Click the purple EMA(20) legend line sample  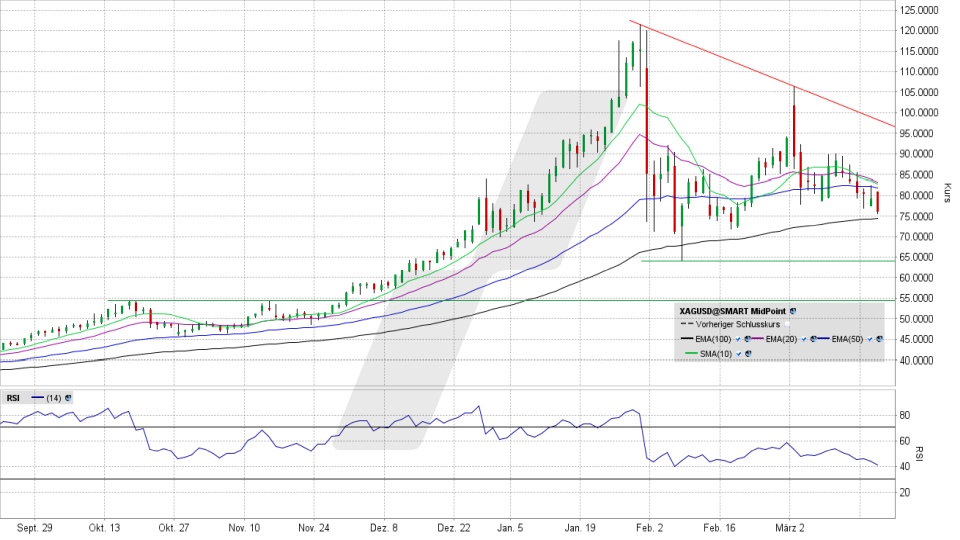tap(757, 338)
